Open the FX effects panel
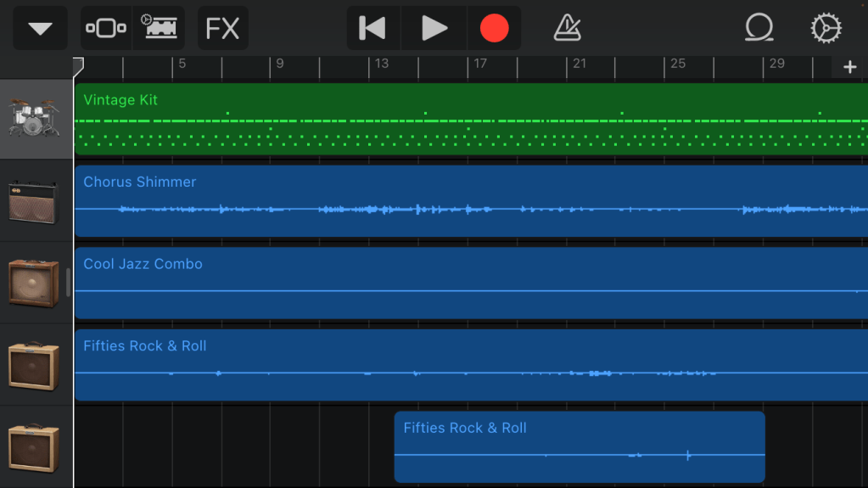Viewport: 868px width, 488px height. pyautogui.click(x=223, y=29)
